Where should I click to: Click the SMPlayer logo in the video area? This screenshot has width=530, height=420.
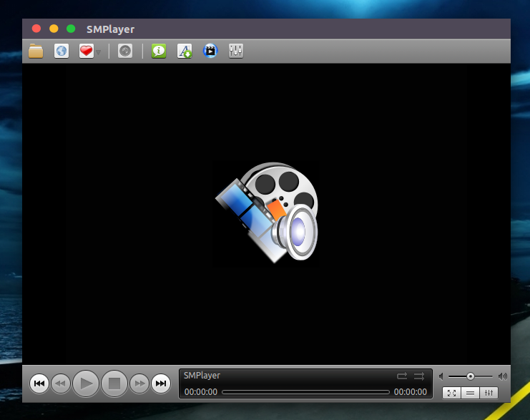click(x=267, y=213)
